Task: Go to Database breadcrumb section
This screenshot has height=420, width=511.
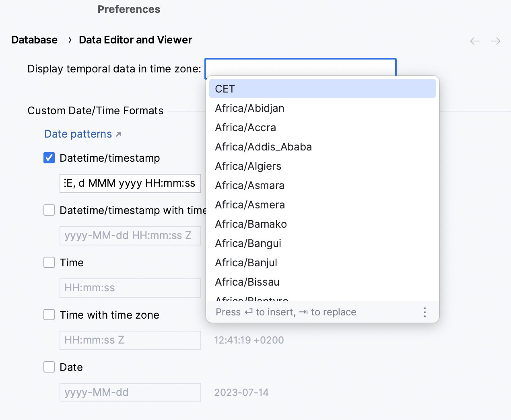Action: (x=35, y=40)
